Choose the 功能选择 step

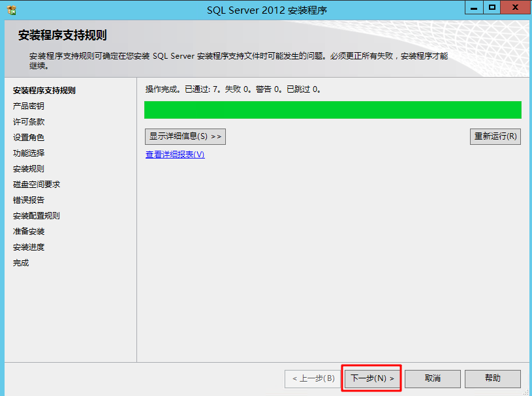click(29, 153)
